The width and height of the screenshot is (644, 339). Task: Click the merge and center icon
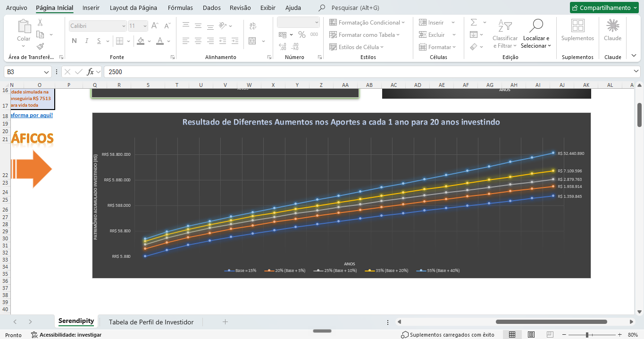point(252,41)
